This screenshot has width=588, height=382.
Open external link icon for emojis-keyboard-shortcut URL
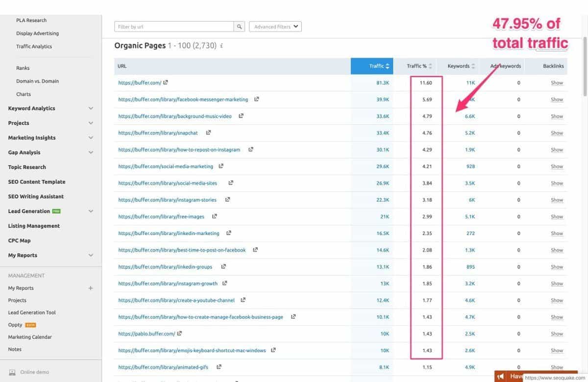coord(273,350)
